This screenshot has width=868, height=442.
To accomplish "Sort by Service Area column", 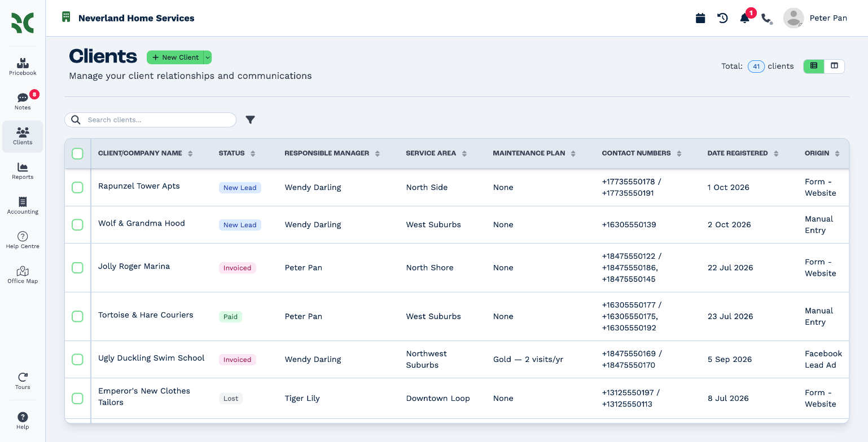I will click(x=464, y=153).
